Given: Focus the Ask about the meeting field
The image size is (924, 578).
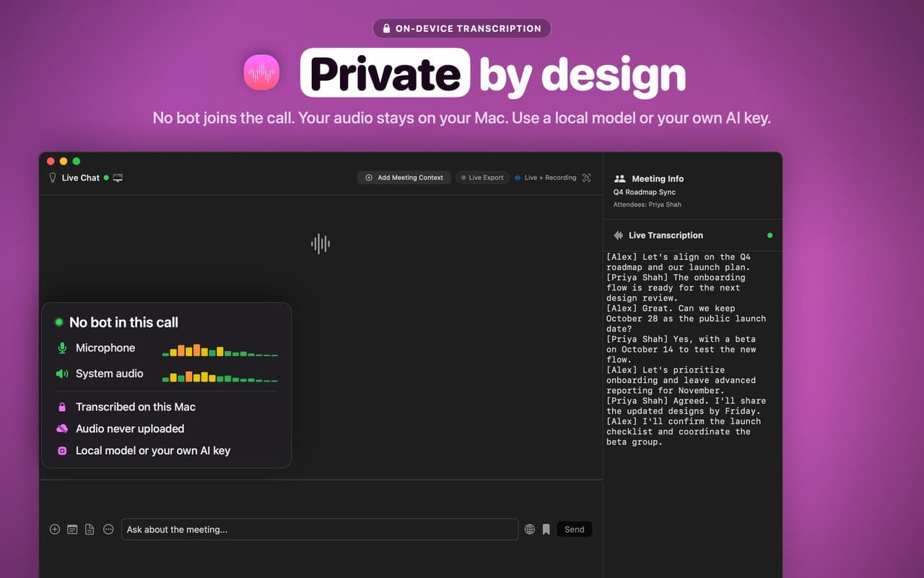Looking at the screenshot, I should [320, 530].
